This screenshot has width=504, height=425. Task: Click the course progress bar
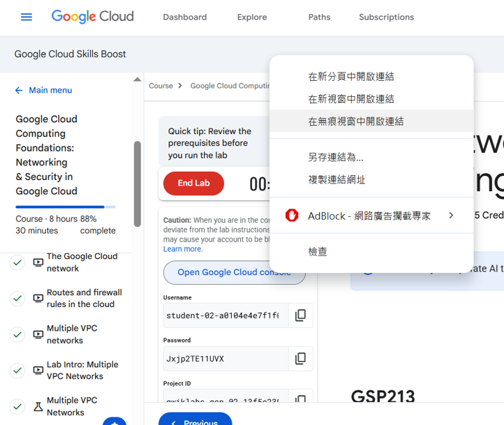66,207
